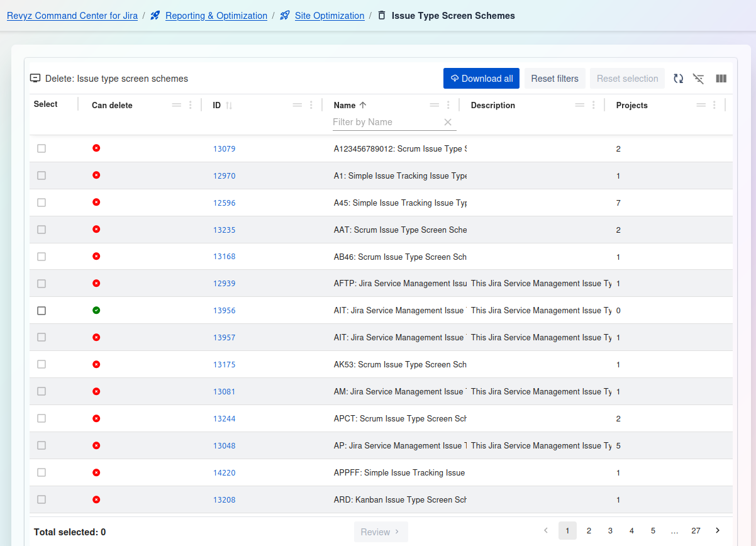Click the refresh table icon

678,79
